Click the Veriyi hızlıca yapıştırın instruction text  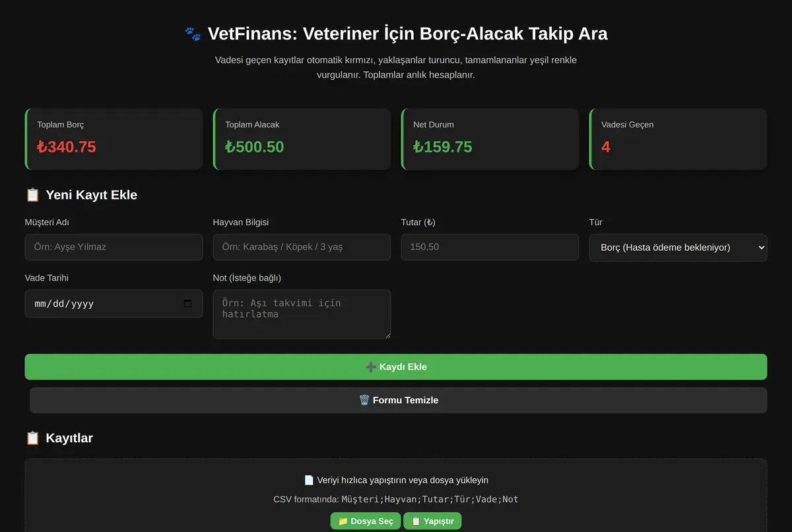coord(396,480)
